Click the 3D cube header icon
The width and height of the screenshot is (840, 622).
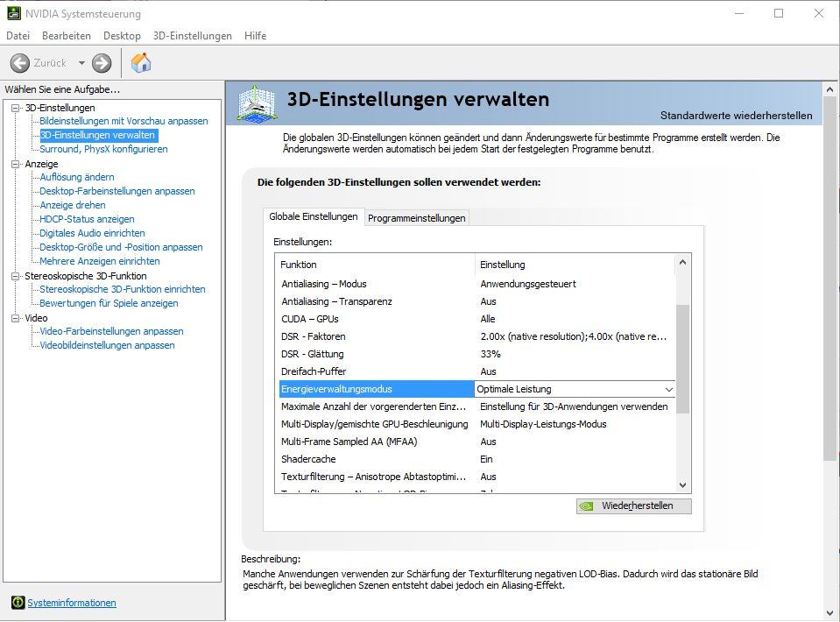258,102
